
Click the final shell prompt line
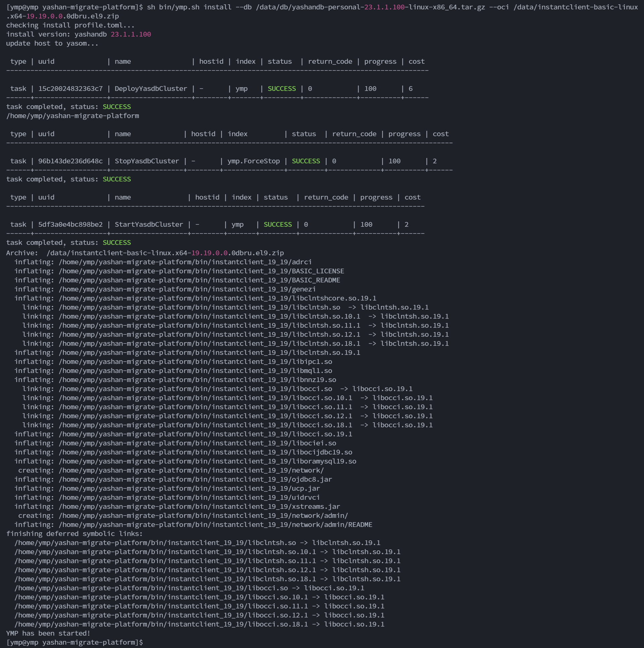74,642
